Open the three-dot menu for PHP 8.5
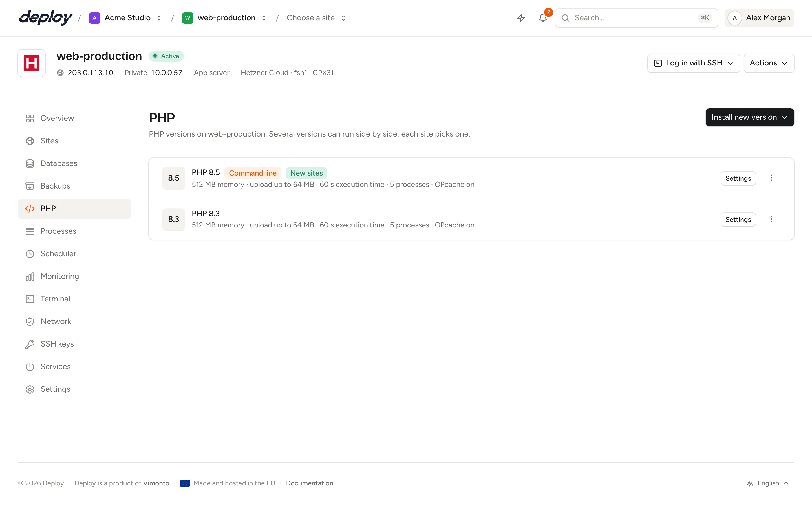Image resolution: width=812 pixels, height=508 pixels. pyautogui.click(x=771, y=178)
